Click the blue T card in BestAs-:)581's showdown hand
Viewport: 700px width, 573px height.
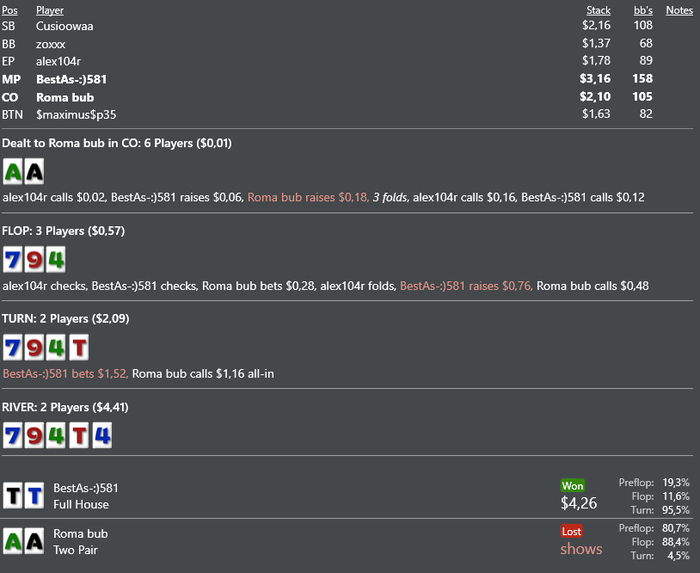[x=34, y=495]
